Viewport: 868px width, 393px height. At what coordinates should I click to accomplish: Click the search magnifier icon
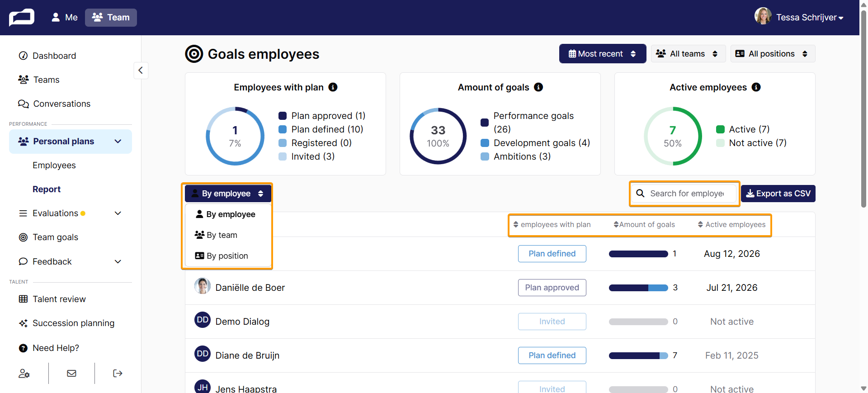pyautogui.click(x=641, y=194)
